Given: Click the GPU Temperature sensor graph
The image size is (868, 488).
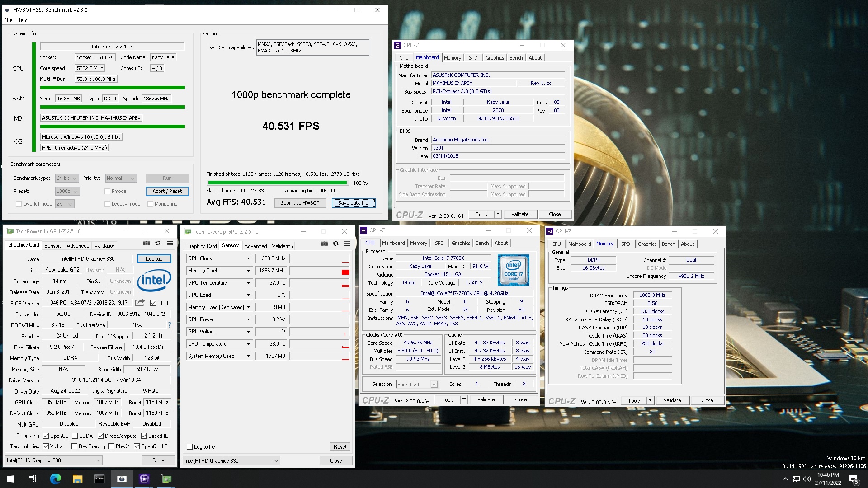Looking at the screenshot, I should pyautogui.click(x=320, y=283).
